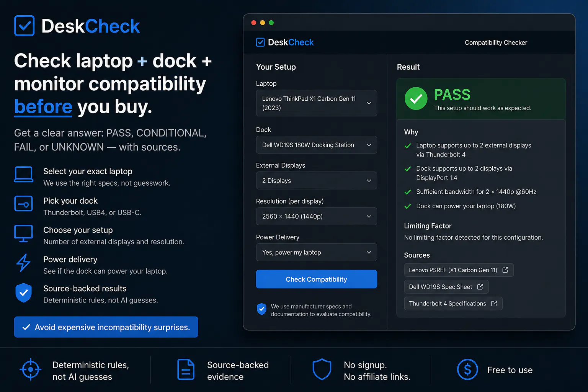Click the crosshair icon beside Deterministic rules
Viewport: 588px width, 392px height.
(30, 370)
